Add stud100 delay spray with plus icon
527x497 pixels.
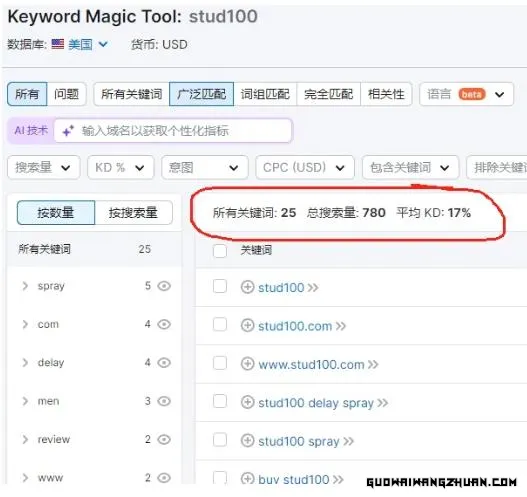pyautogui.click(x=247, y=402)
